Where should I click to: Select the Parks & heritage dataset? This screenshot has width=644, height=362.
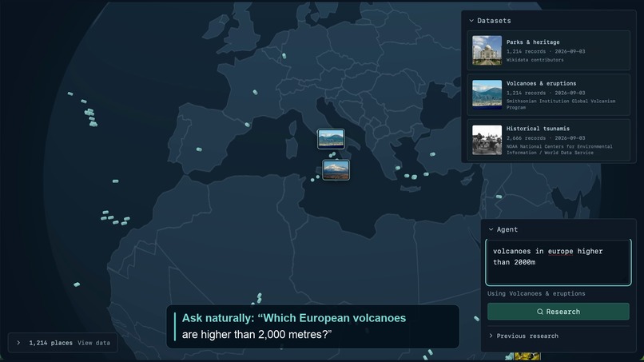(548, 50)
